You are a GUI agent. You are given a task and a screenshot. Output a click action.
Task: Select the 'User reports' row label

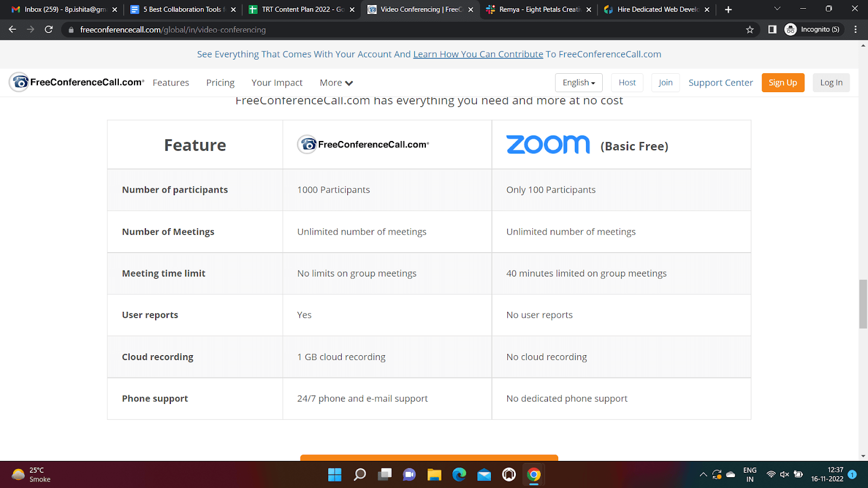[x=150, y=315]
